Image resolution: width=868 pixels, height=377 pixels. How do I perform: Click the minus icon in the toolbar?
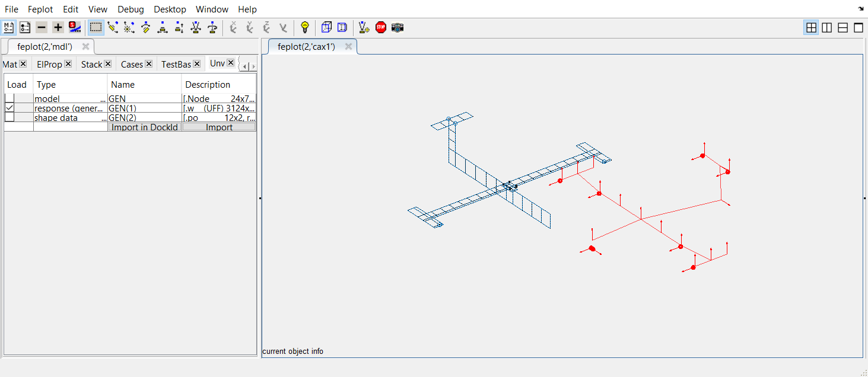pyautogui.click(x=41, y=27)
